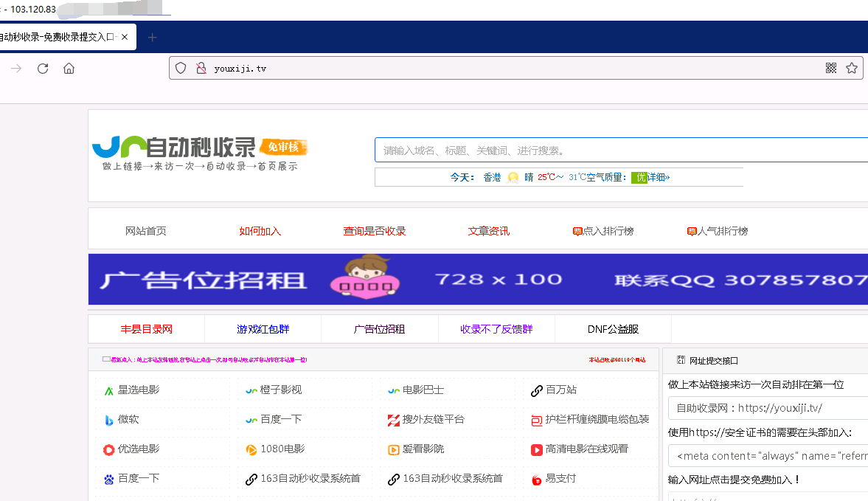Open the QR code icon in address bar
This screenshot has width=868, height=501.
point(831,69)
